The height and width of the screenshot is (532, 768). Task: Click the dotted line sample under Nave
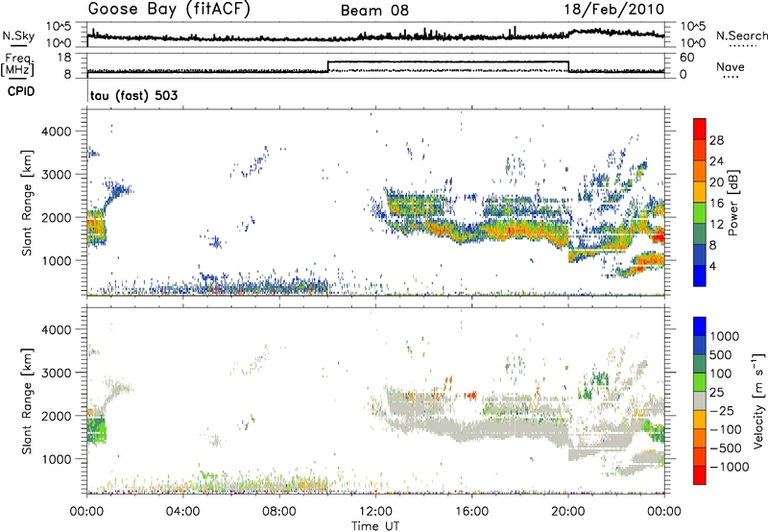click(x=731, y=78)
